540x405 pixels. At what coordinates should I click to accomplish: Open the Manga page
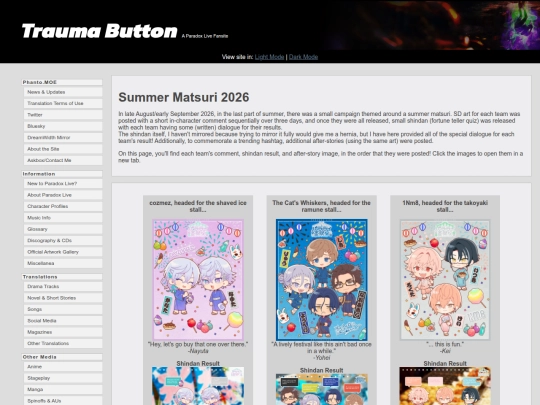[x=63, y=390]
